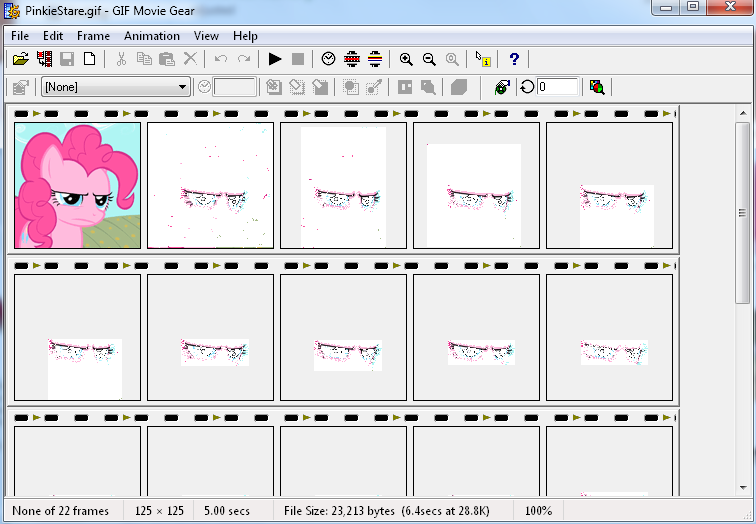Select the fourth frame in the top row

(x=476, y=186)
